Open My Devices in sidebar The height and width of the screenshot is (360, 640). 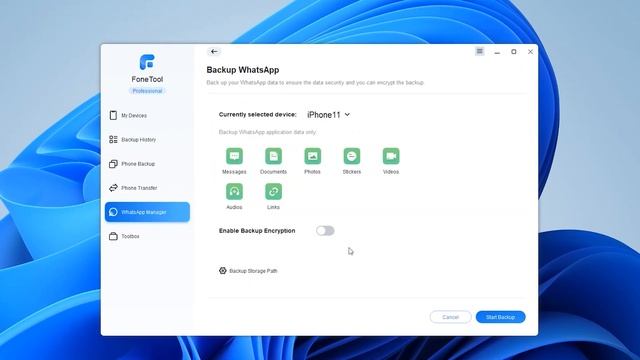tap(147, 116)
